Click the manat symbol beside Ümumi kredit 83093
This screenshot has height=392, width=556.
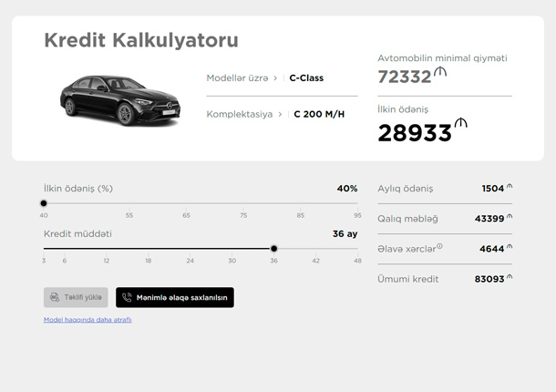click(x=510, y=277)
